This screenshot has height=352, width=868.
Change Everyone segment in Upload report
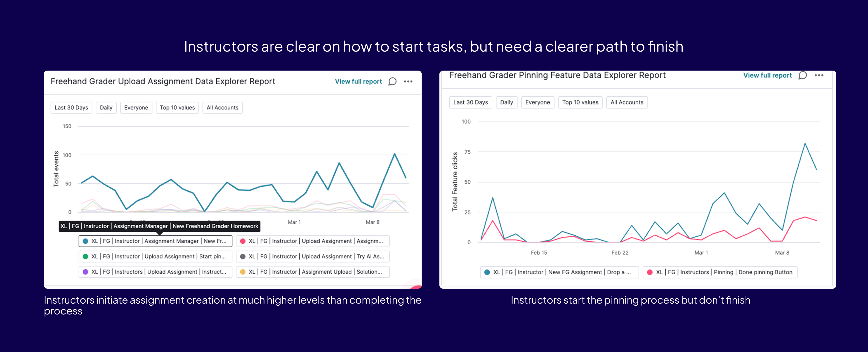(136, 107)
